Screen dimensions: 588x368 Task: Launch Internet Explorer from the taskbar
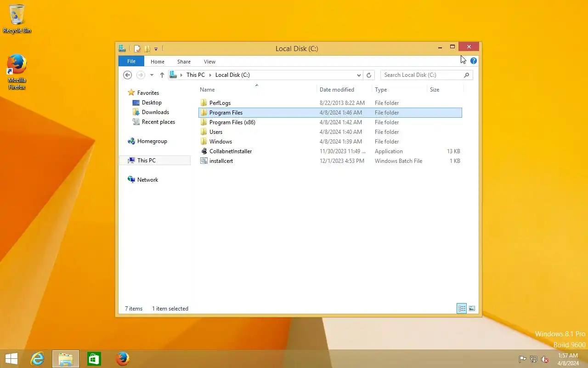(37, 359)
